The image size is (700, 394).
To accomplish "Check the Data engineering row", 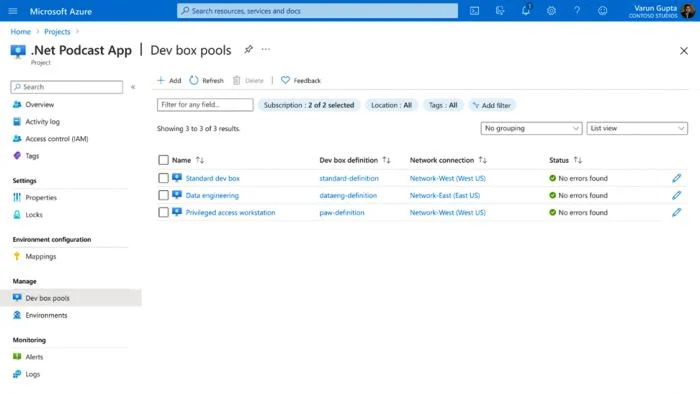I will click(163, 195).
